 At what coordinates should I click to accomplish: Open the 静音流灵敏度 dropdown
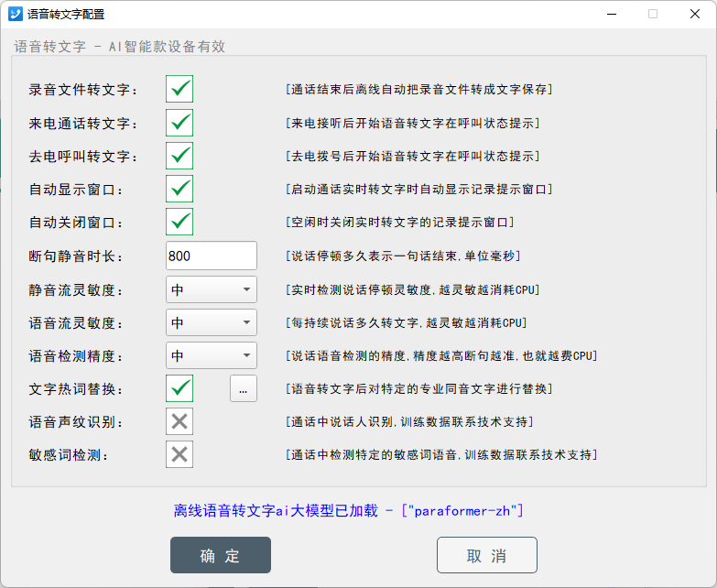pyautogui.click(x=212, y=289)
